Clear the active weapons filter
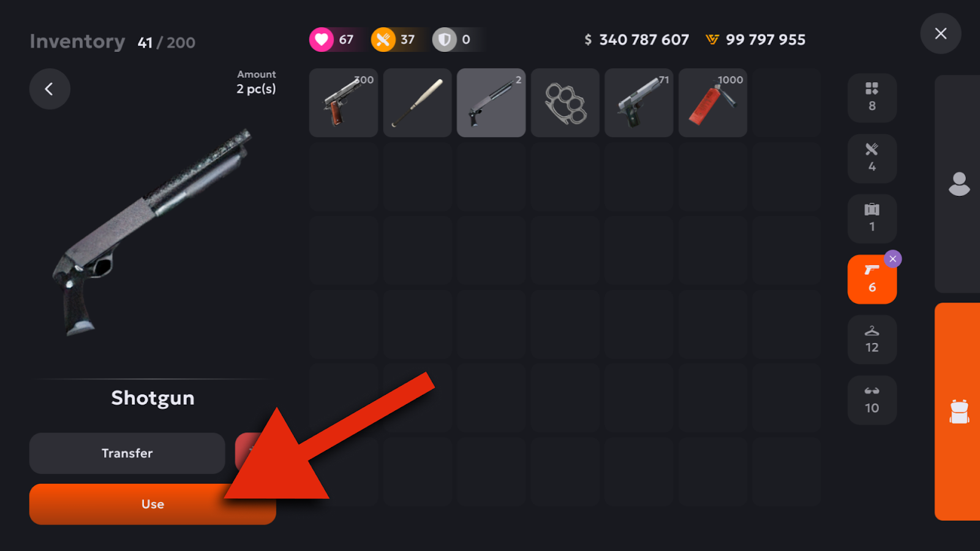 (893, 259)
